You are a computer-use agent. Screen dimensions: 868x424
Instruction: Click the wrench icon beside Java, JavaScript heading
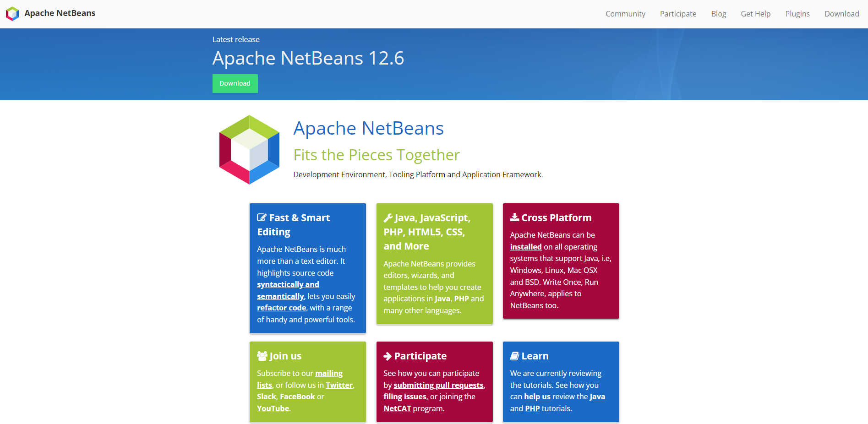point(388,217)
